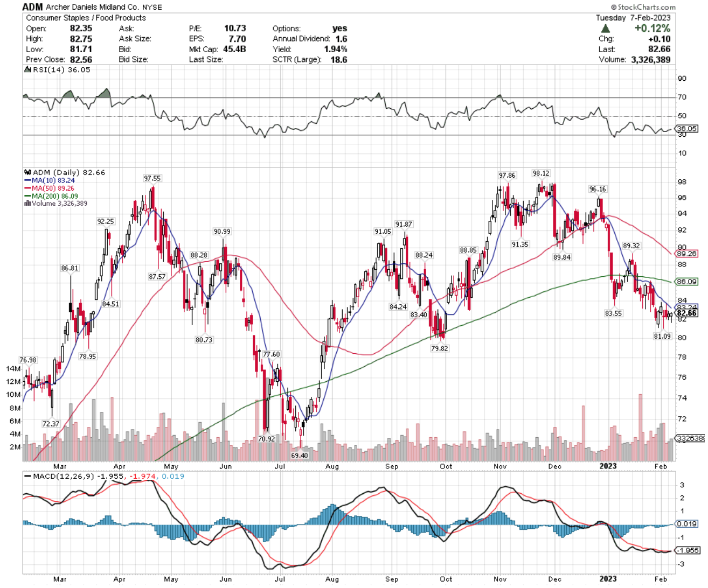Click the 90.99 June high label
708x588 pixels.
(x=222, y=232)
